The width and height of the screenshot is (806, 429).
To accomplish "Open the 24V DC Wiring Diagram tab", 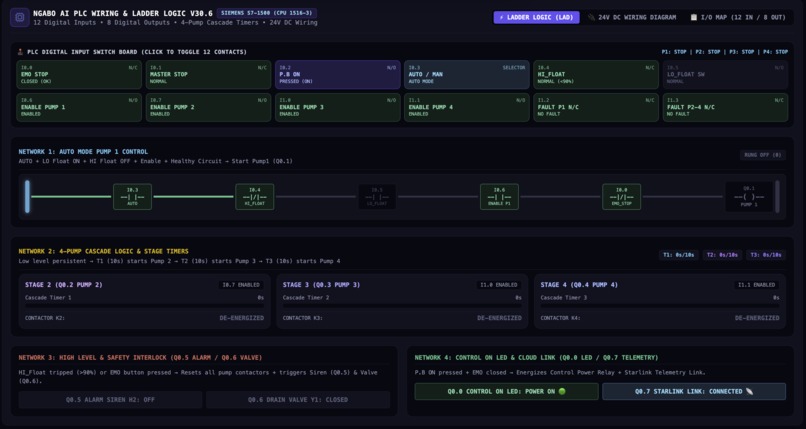I will click(632, 17).
